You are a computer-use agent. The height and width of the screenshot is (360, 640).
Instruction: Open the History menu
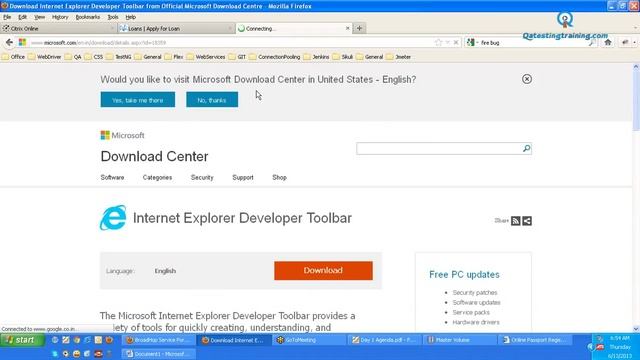click(x=60, y=17)
